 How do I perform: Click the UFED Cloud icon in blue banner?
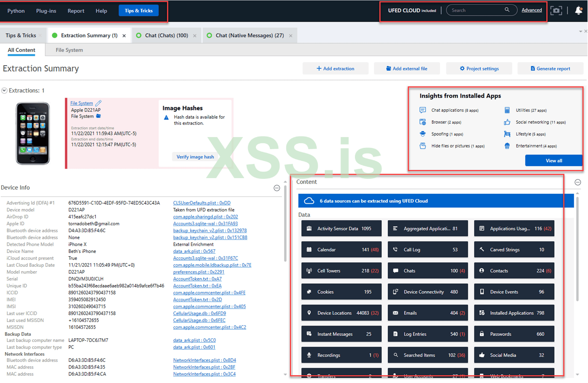[x=309, y=201]
